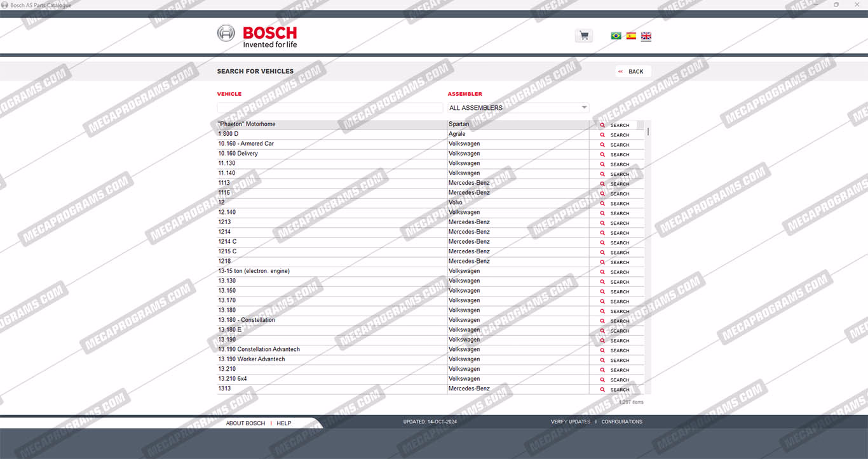Click magnifier icon for 1113
The width and height of the screenshot is (868, 459).
602,184
